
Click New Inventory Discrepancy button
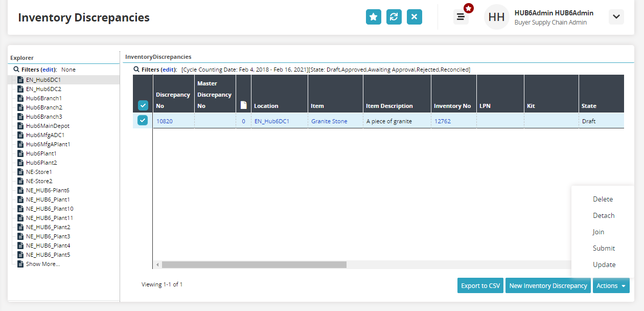pos(548,285)
